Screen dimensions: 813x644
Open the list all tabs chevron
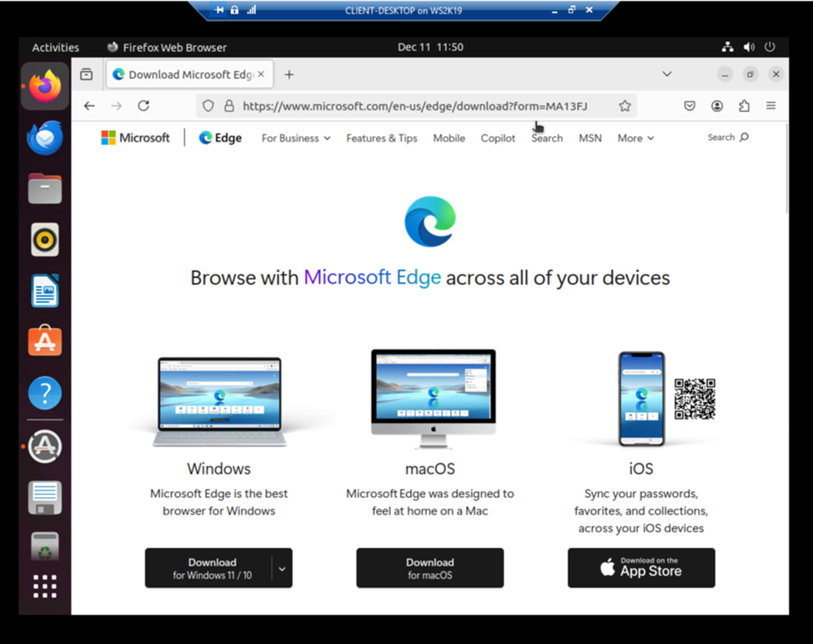667,74
